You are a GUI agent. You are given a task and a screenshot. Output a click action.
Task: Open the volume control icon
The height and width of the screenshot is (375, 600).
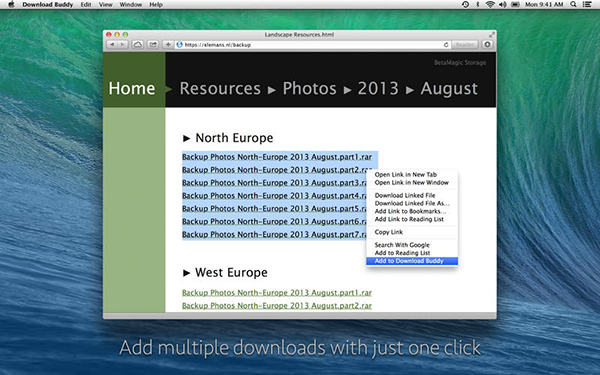502,5
